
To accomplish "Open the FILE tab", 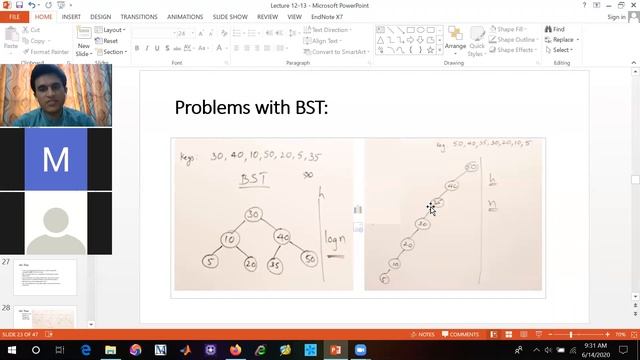I will 14,17.
